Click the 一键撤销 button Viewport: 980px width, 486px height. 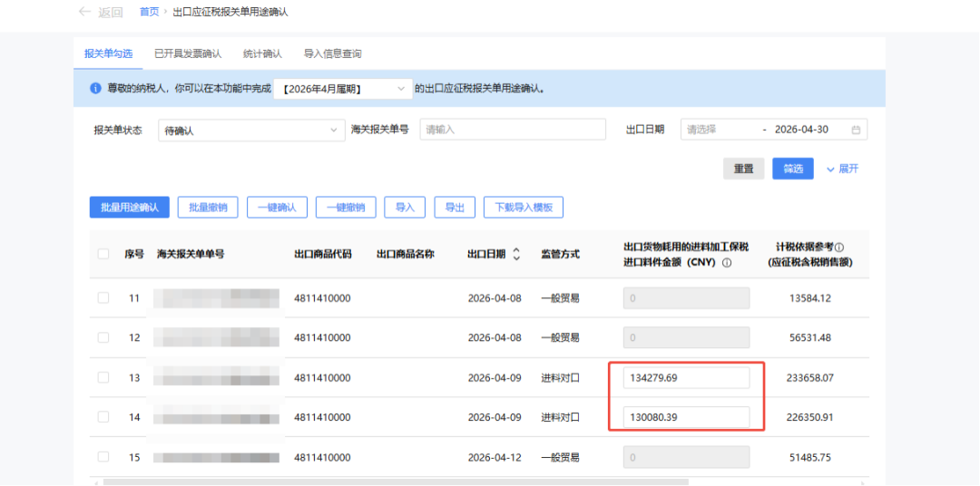click(x=346, y=208)
